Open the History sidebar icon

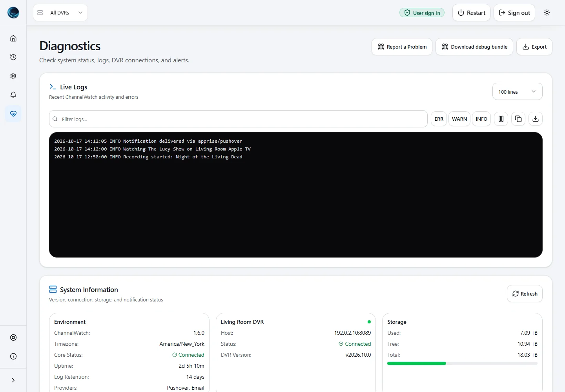coord(13,57)
